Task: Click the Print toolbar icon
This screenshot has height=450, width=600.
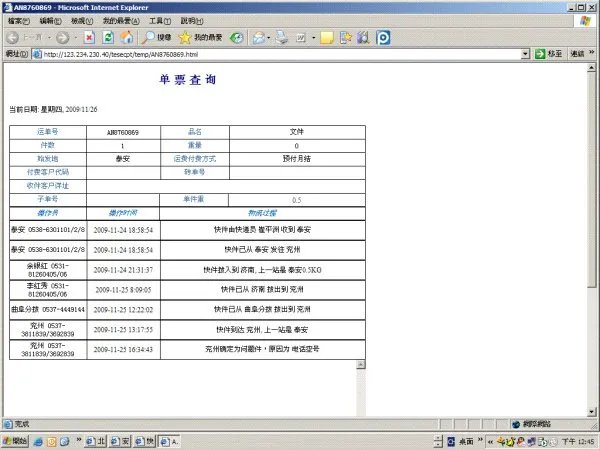Action: click(282, 37)
